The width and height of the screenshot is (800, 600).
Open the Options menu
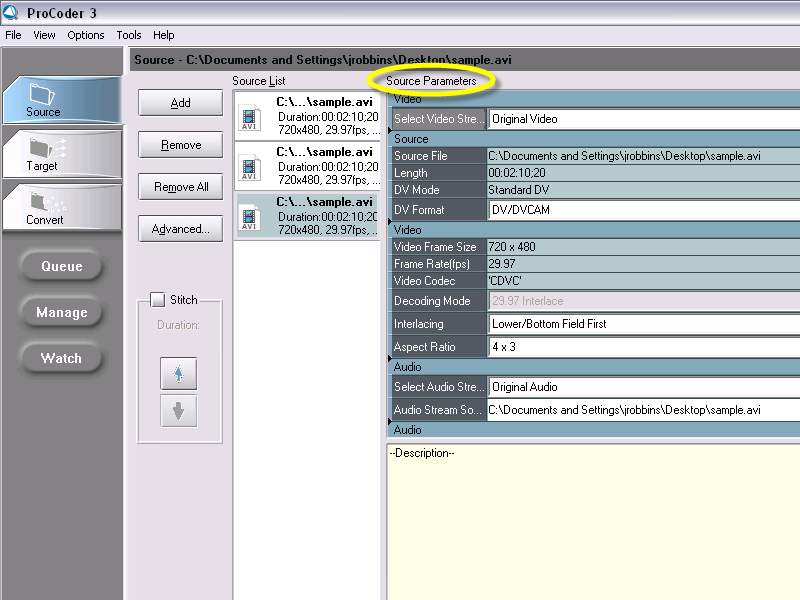[86, 35]
